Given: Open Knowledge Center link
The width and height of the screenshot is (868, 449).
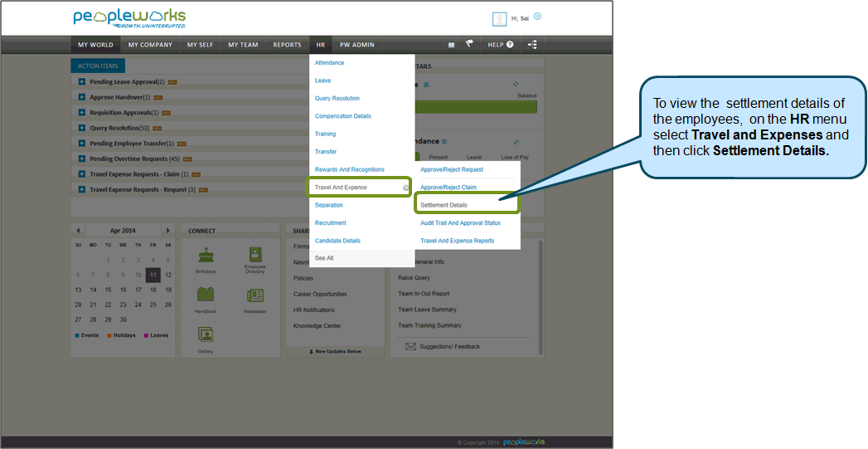Looking at the screenshot, I should [318, 326].
